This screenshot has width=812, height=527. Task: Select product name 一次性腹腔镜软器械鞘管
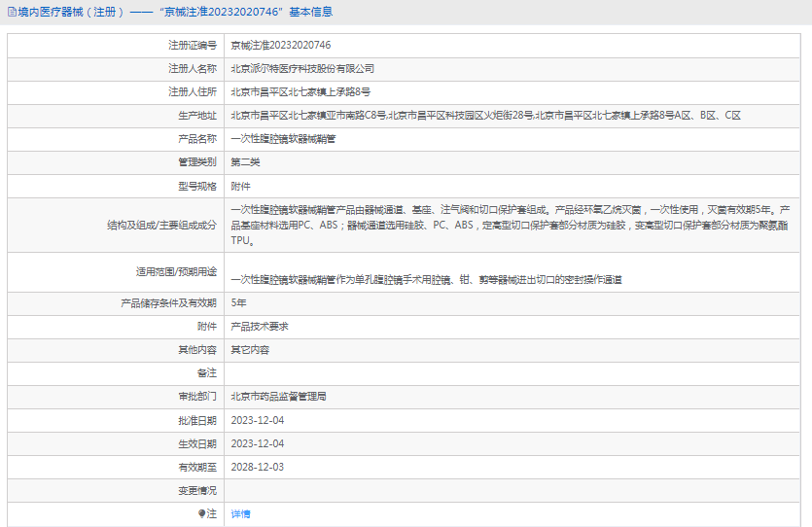283,139
